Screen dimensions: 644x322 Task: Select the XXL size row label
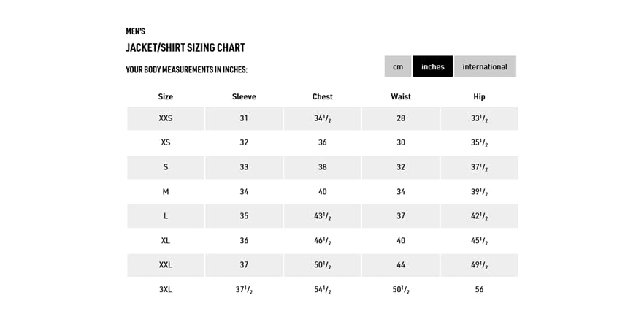click(x=166, y=265)
